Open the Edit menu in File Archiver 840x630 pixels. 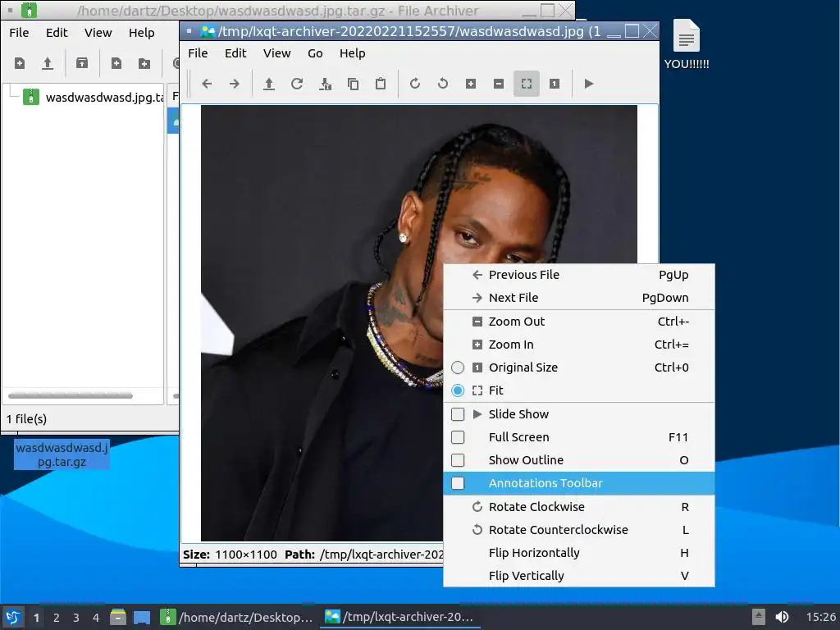57,33
